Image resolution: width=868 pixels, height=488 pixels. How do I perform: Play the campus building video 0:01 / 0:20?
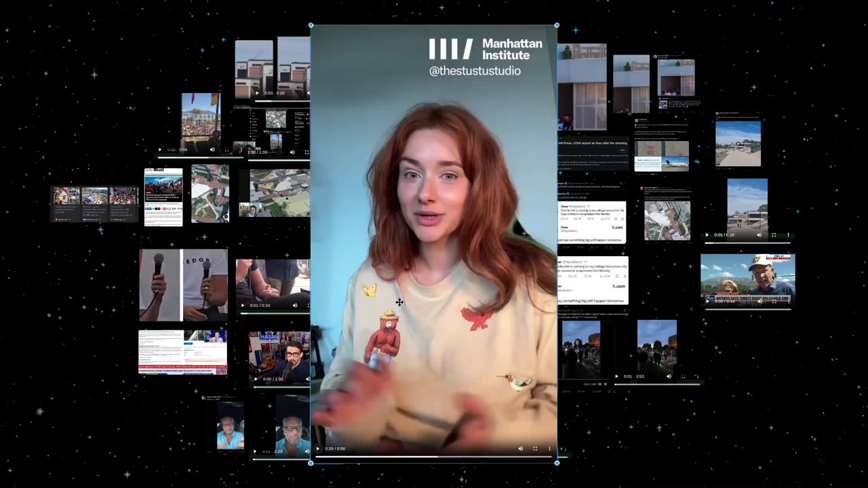point(707,235)
